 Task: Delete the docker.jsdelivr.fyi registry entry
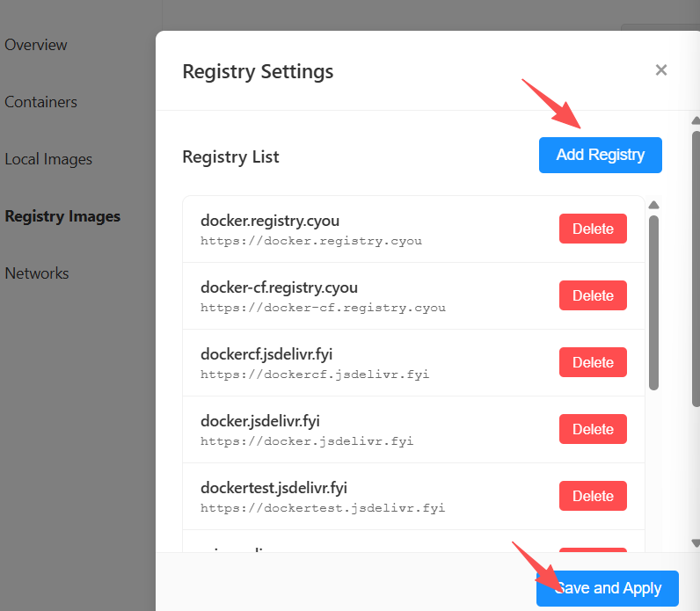pos(593,429)
